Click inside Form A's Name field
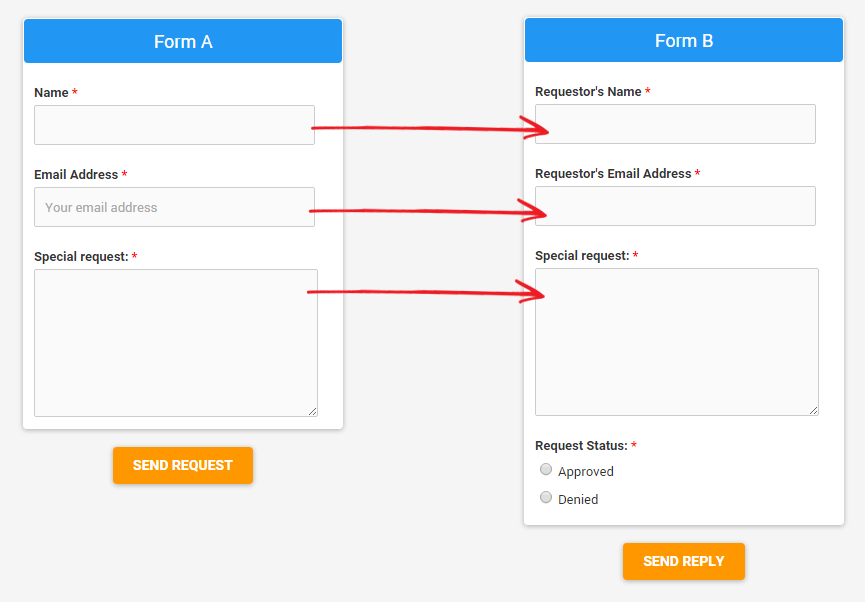865x602 pixels. point(174,125)
